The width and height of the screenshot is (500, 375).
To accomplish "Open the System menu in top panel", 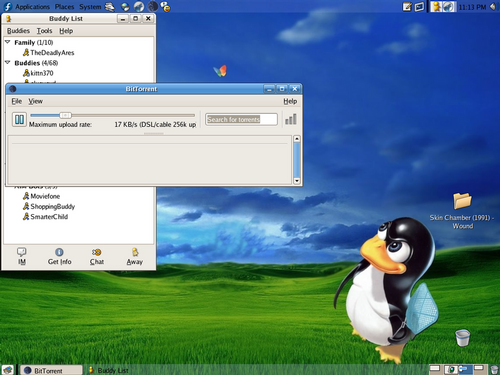I will coord(90,7).
